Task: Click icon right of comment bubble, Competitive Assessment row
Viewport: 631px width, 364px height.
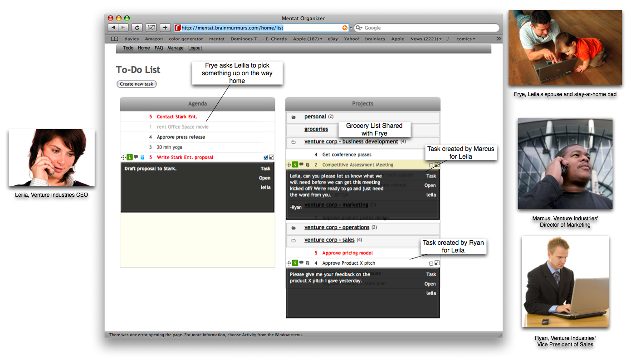Action: [308, 165]
